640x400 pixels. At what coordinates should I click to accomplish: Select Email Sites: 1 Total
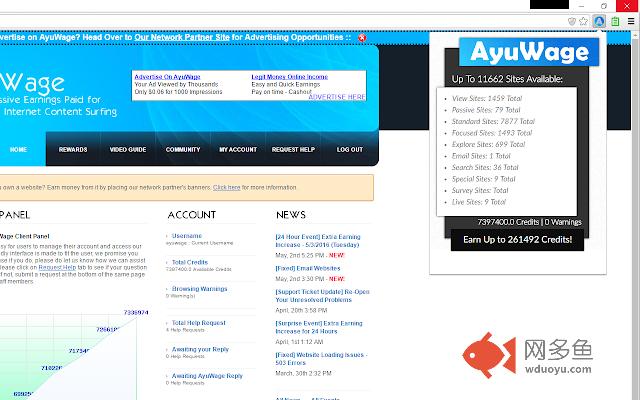click(x=481, y=156)
